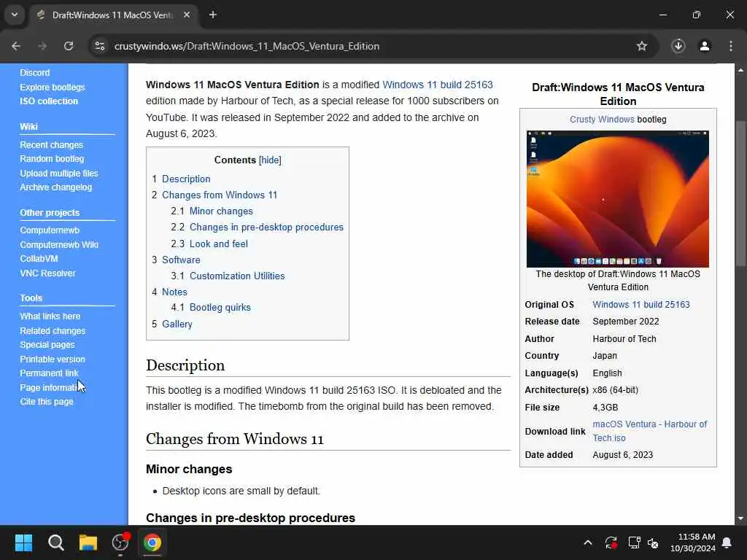The width and height of the screenshot is (747, 560).
Task: Jump to Description in contents
Action: point(186,179)
